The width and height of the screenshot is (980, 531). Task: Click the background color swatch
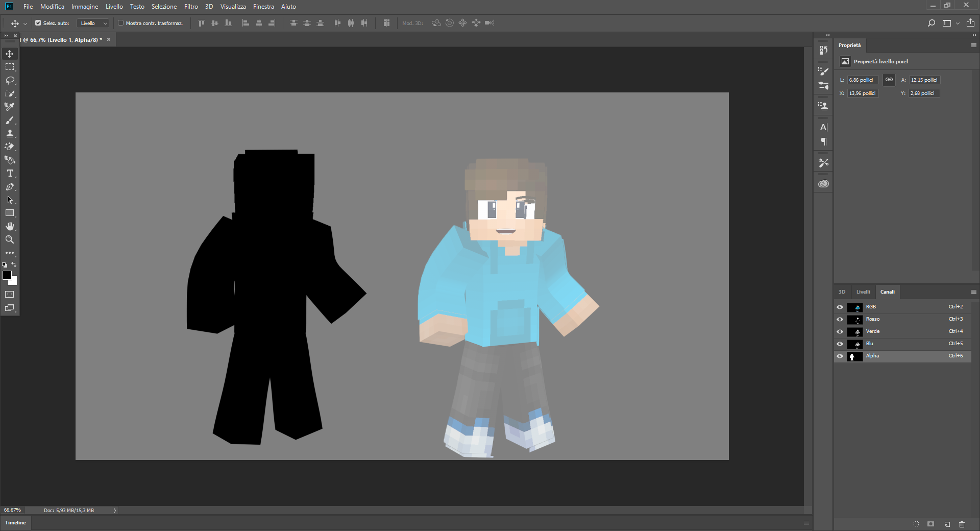14,281
